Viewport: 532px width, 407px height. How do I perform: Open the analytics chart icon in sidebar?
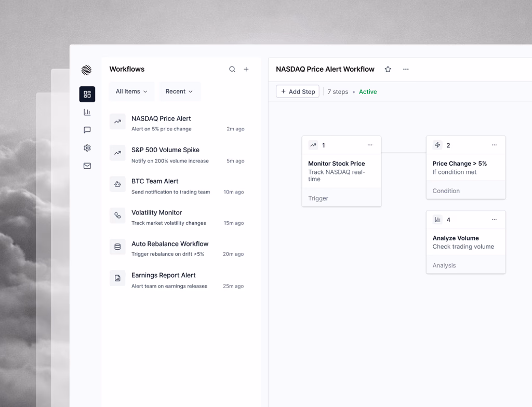click(x=87, y=112)
